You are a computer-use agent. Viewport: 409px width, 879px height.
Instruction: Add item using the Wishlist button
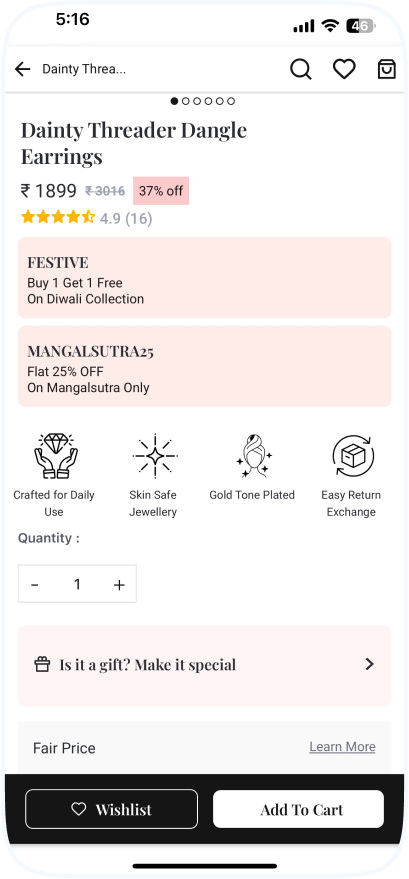(111, 809)
